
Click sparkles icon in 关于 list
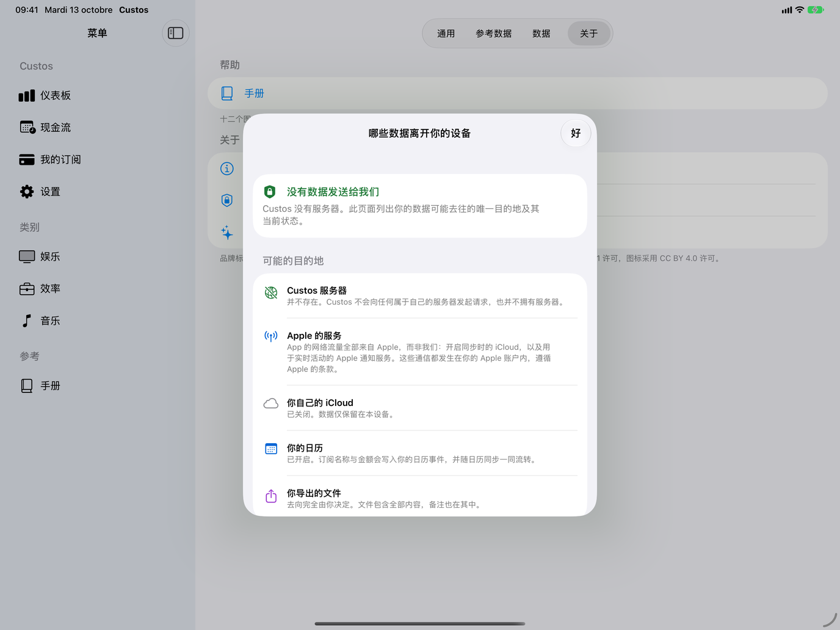[227, 232]
